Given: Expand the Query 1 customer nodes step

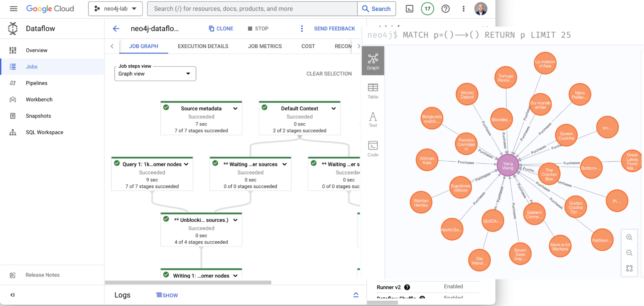Looking at the screenshot, I should coord(186,164).
